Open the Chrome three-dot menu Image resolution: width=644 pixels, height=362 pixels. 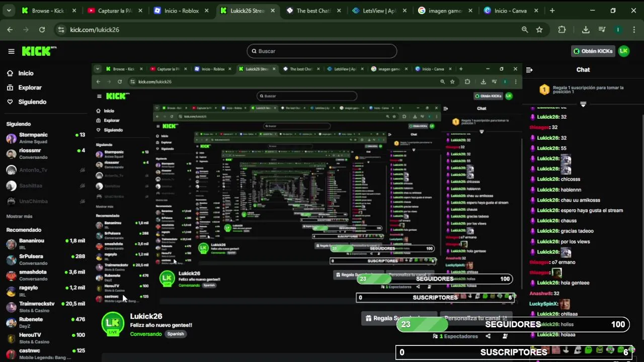coord(633,30)
